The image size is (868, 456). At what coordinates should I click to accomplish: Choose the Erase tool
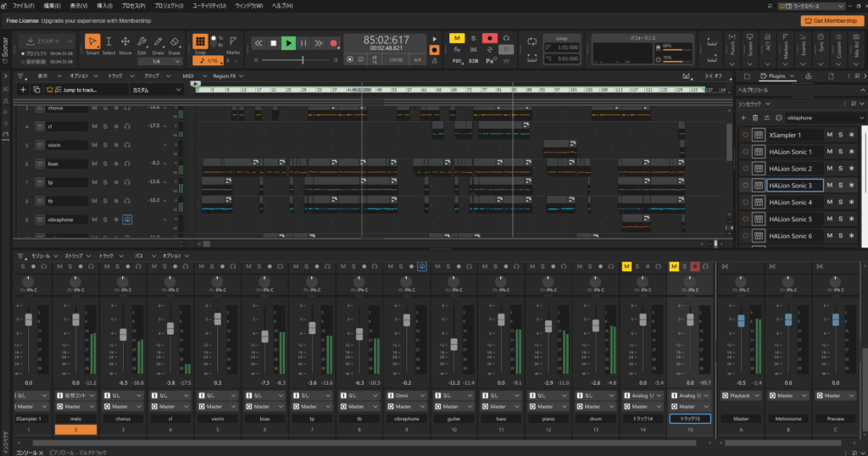pyautogui.click(x=175, y=42)
